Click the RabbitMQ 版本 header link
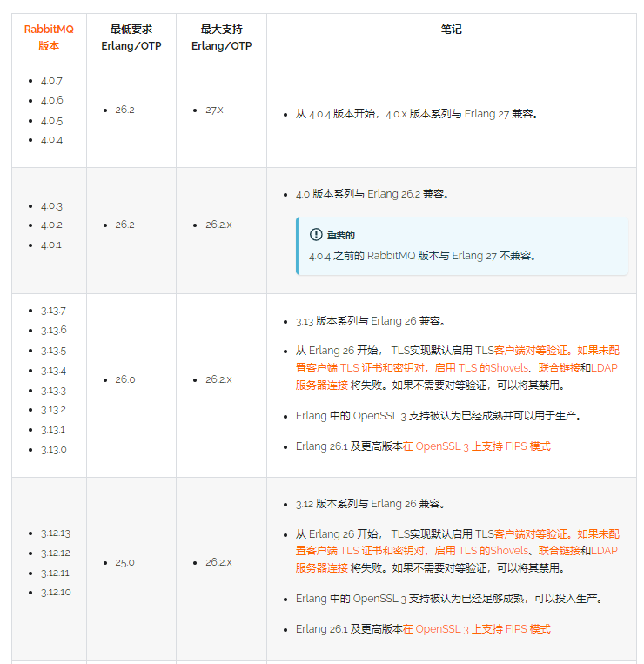The height and width of the screenshot is (664, 644). click(x=49, y=37)
